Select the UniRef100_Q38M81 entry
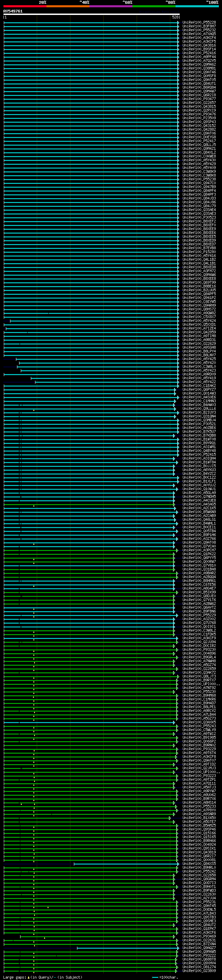This screenshot has height=980, width=222. click(199, 68)
